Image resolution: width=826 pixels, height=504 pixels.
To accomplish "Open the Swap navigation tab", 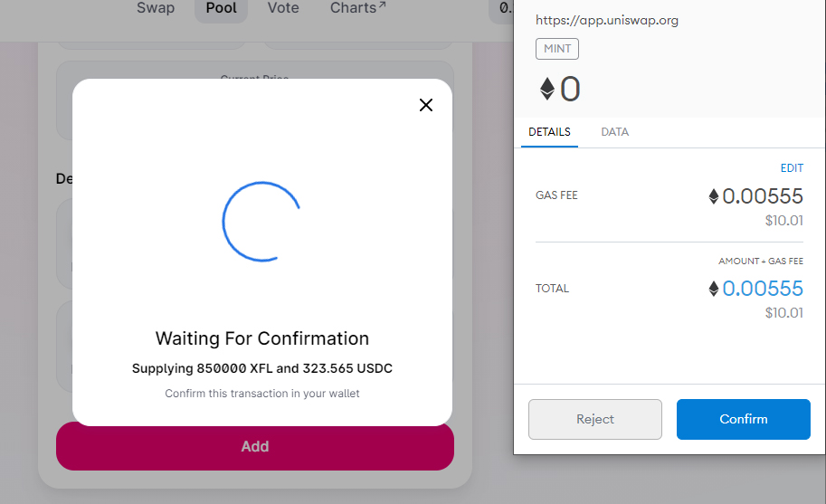I will (156, 8).
